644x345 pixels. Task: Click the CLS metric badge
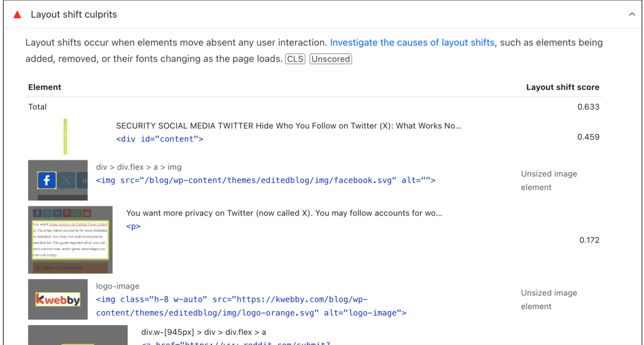coord(295,59)
